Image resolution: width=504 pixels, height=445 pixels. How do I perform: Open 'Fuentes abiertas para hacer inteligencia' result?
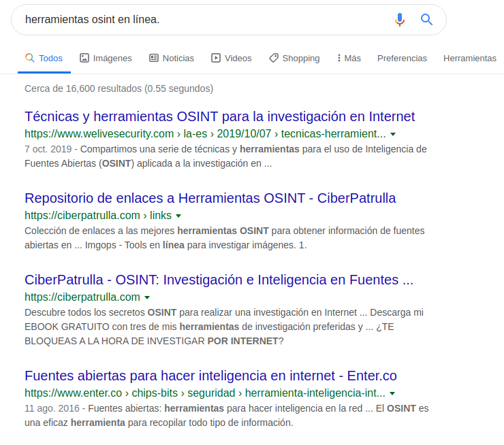[210, 376]
